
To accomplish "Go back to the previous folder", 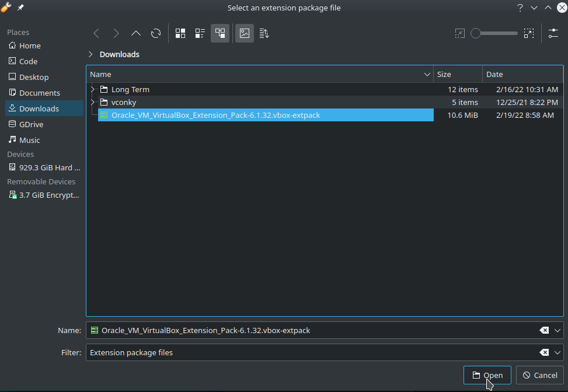I will point(96,34).
